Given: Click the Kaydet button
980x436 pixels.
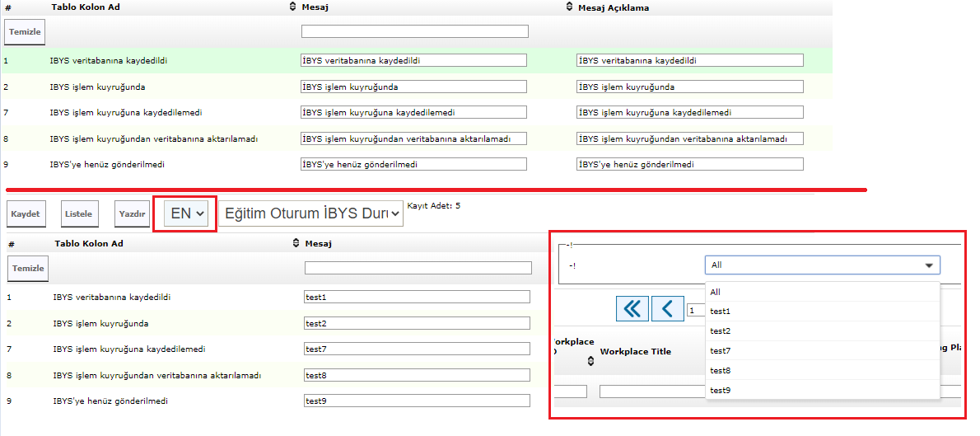Looking at the screenshot, I should (x=26, y=213).
